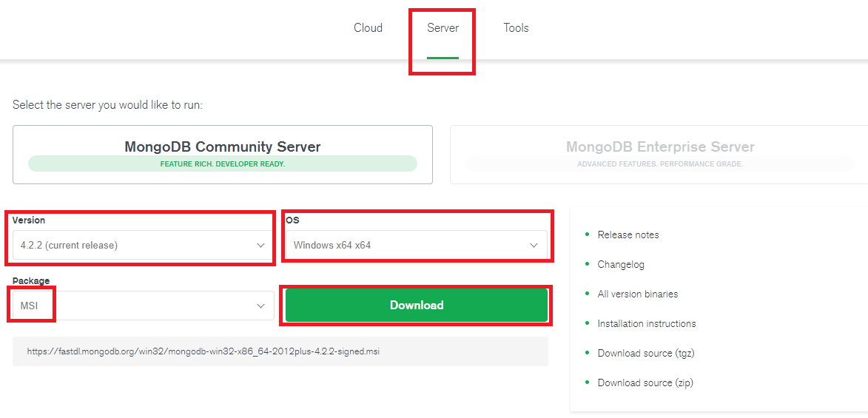The width and height of the screenshot is (868, 418).
Task: Open the Version dropdown showing 4.2.2
Action: point(144,245)
